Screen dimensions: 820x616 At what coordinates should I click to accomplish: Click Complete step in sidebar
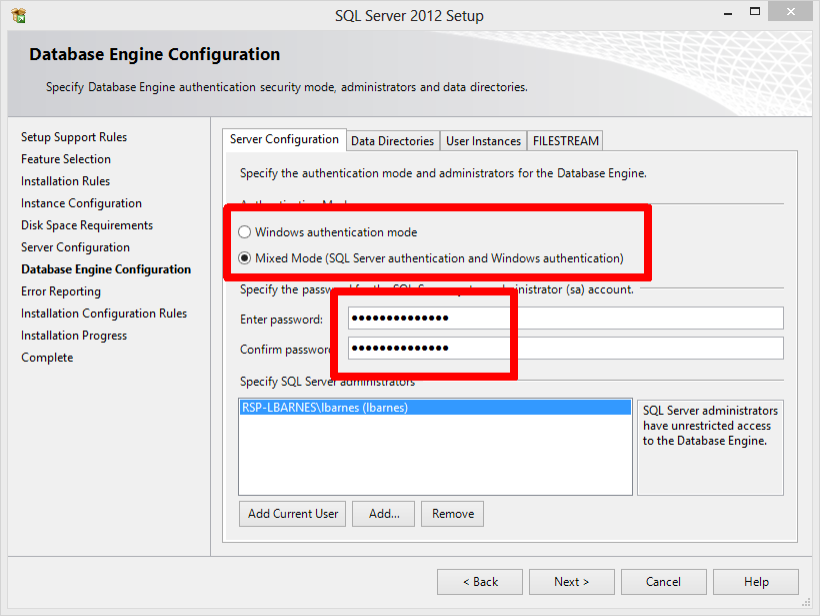coord(47,358)
